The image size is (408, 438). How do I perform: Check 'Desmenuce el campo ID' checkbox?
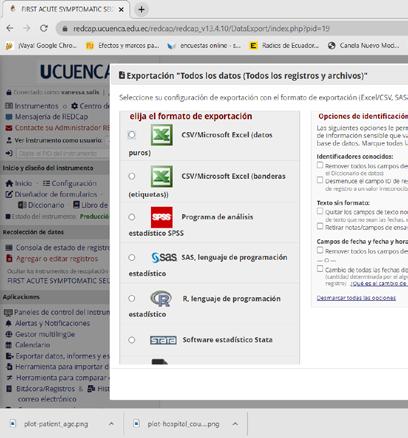[320, 180]
